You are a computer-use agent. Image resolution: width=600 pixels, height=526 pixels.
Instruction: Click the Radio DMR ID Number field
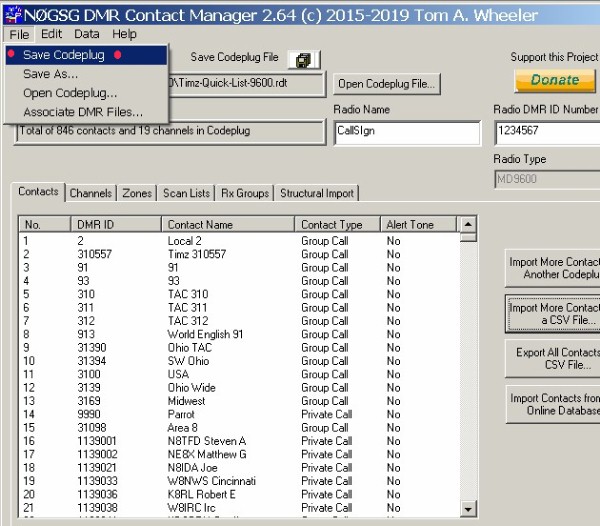(547, 133)
